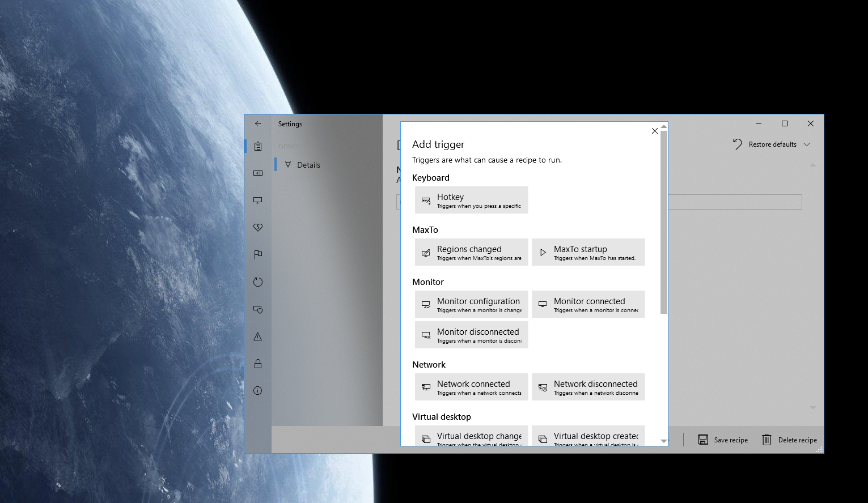
Task: Expand the Restore defaults dropdown chevron
Action: pos(807,144)
